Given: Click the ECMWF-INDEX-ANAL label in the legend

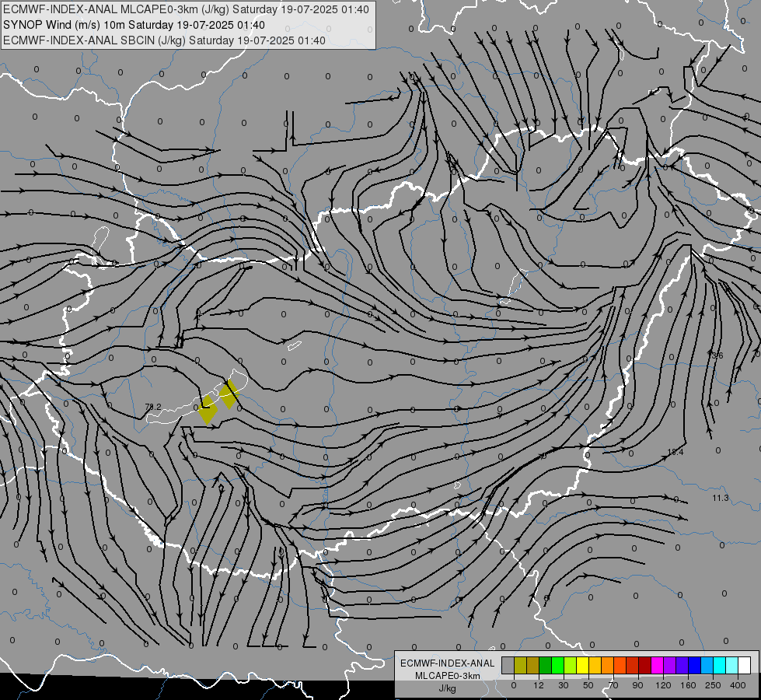Looking at the screenshot, I should point(447,663).
